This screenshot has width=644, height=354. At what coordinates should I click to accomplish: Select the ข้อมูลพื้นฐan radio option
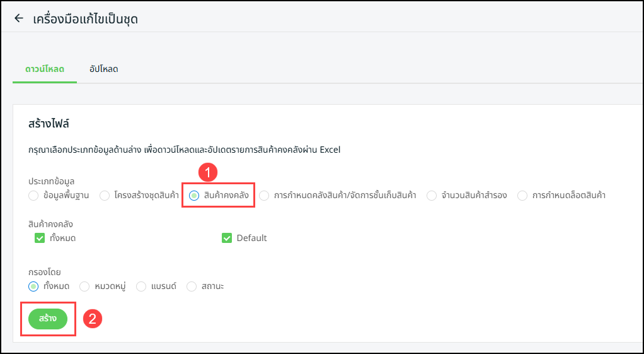33,196
